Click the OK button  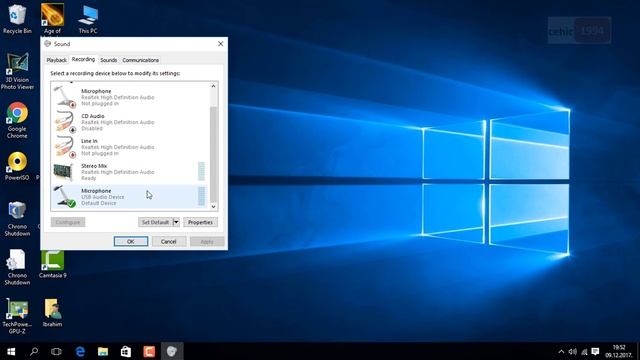tap(131, 242)
